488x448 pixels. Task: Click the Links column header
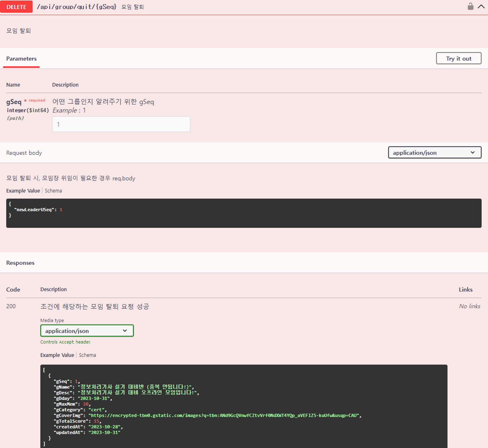pos(466,290)
